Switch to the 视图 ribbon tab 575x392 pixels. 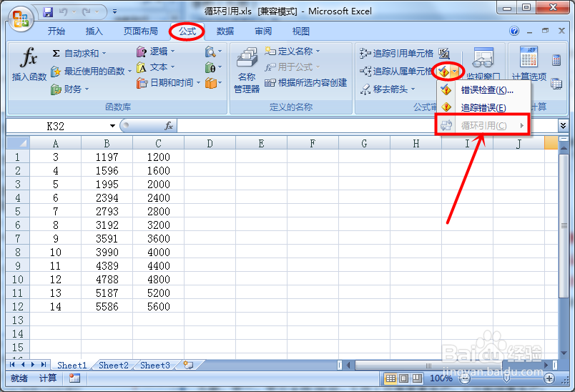coord(300,31)
